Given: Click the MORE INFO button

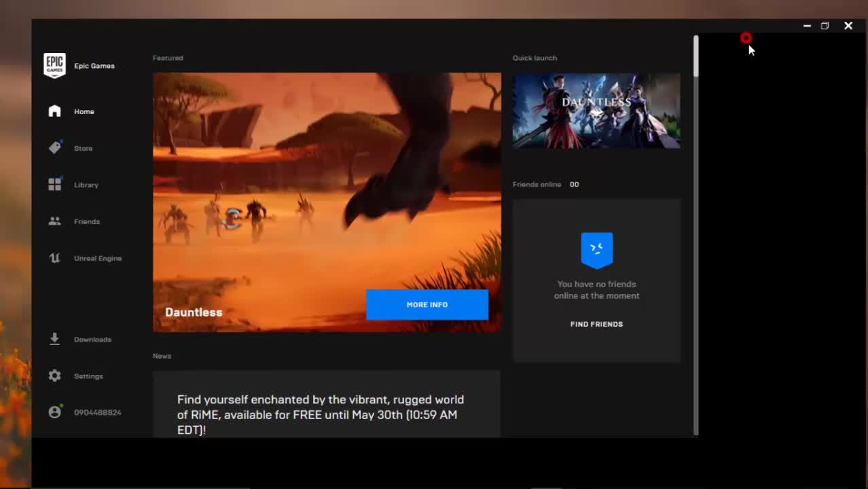Looking at the screenshot, I should tap(427, 305).
